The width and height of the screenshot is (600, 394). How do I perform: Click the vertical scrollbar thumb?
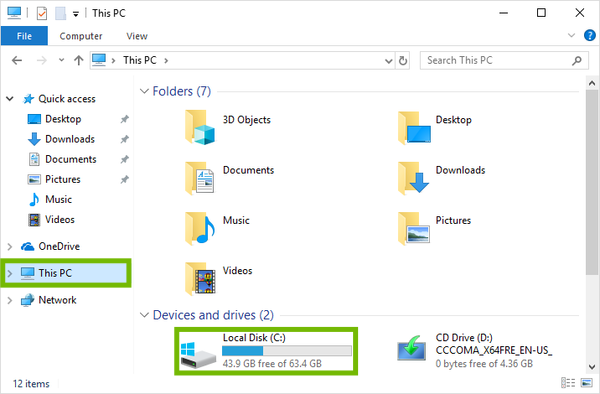point(592,182)
